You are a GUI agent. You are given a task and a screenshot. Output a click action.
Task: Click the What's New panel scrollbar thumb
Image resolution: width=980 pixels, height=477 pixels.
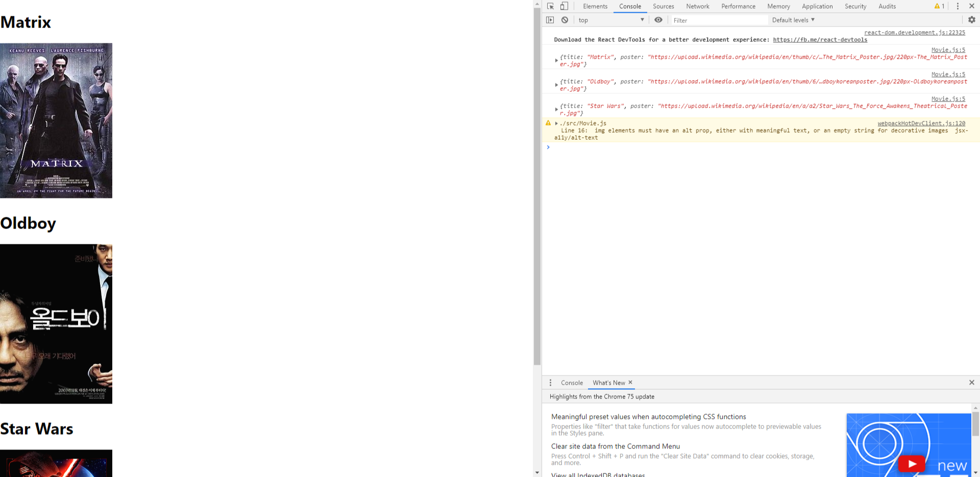pos(975,423)
